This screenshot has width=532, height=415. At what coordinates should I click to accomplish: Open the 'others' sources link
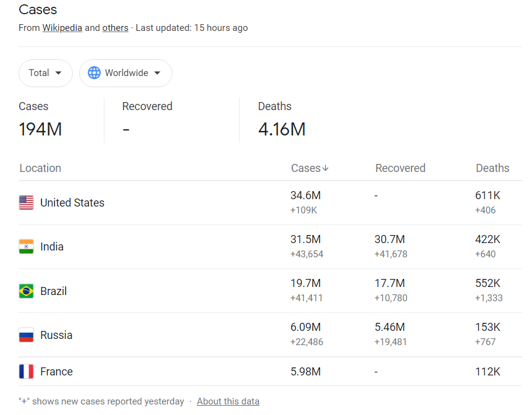[x=116, y=28]
